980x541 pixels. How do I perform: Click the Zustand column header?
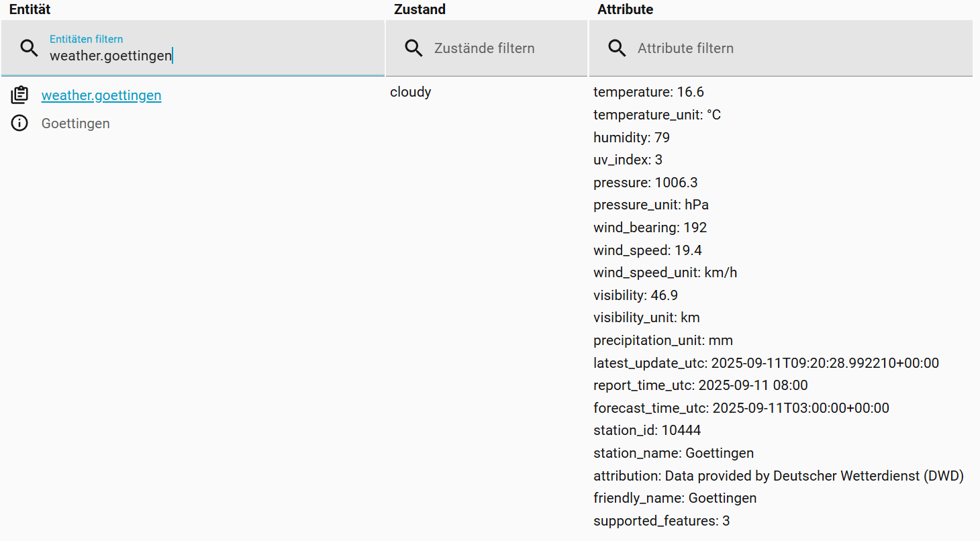(420, 9)
